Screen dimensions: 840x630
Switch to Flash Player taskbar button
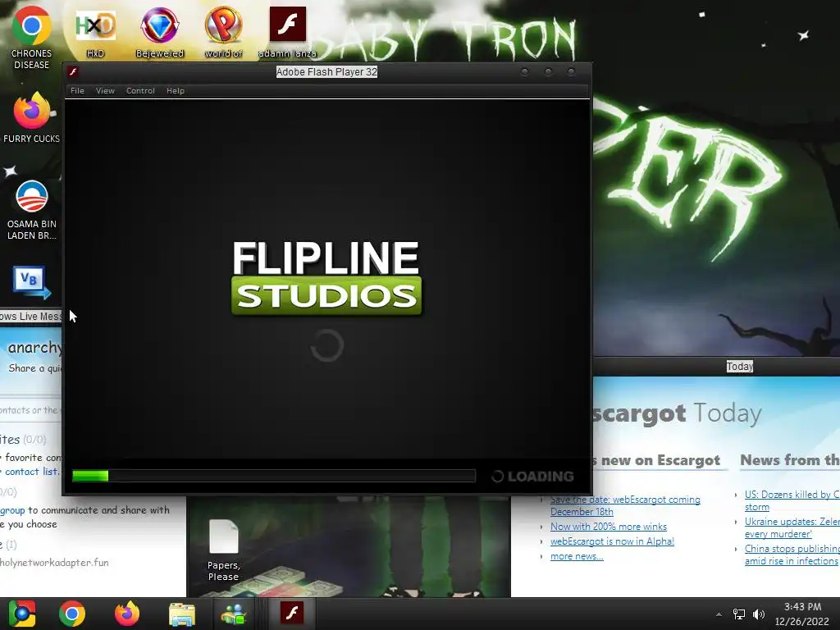point(292,614)
